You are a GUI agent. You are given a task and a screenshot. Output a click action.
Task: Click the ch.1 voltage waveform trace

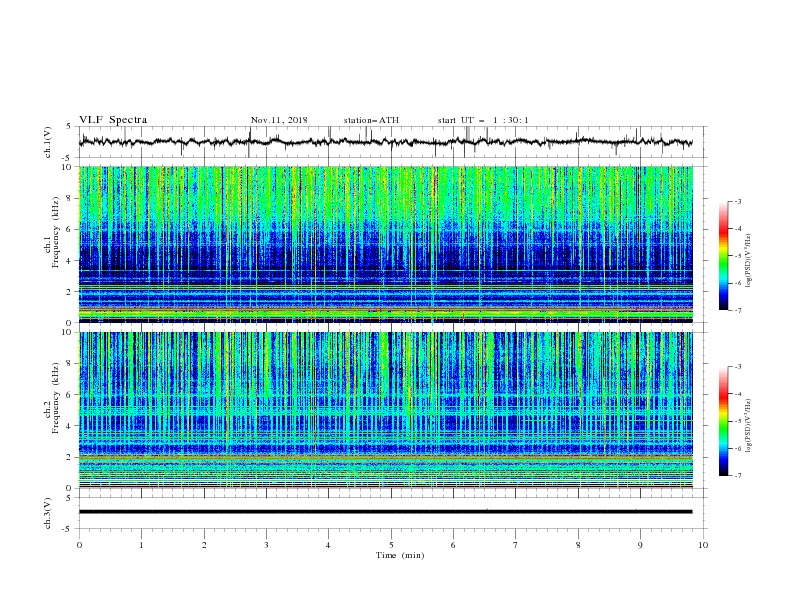coord(385,142)
